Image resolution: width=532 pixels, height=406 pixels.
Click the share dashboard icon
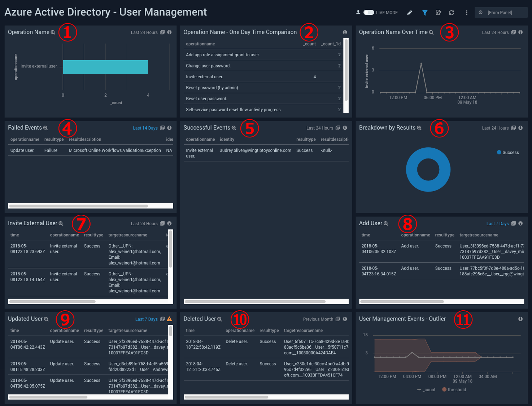[438, 13]
